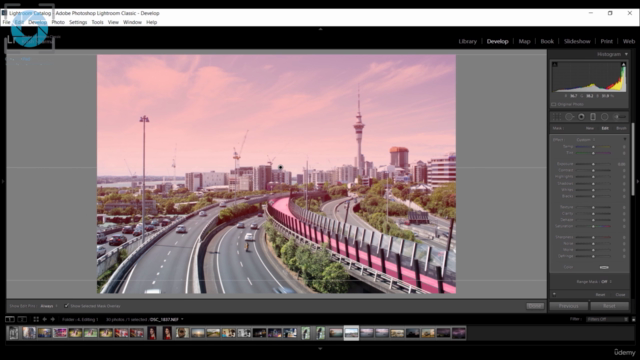This screenshot has width=640, height=360.
Task: Click the Previous button
Action: pos(569,306)
